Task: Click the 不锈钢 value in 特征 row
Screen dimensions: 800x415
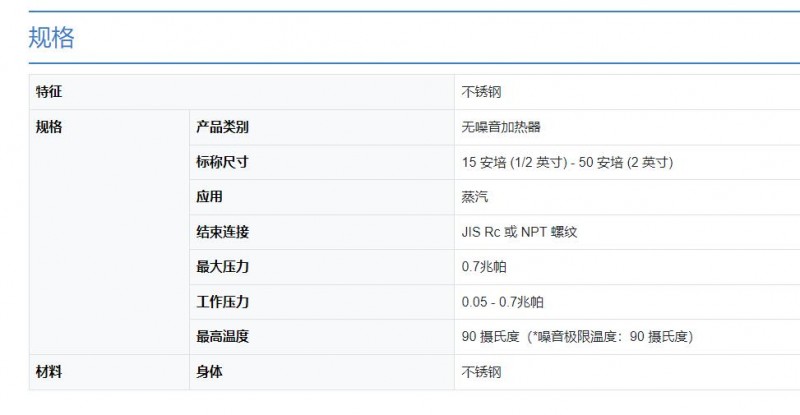Action: [x=481, y=92]
